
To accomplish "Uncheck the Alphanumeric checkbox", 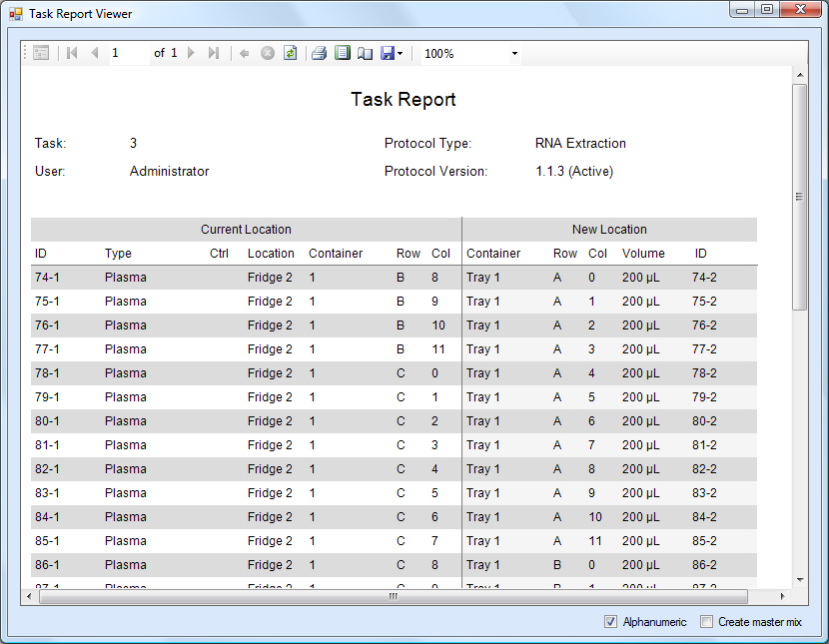I will click(610, 622).
